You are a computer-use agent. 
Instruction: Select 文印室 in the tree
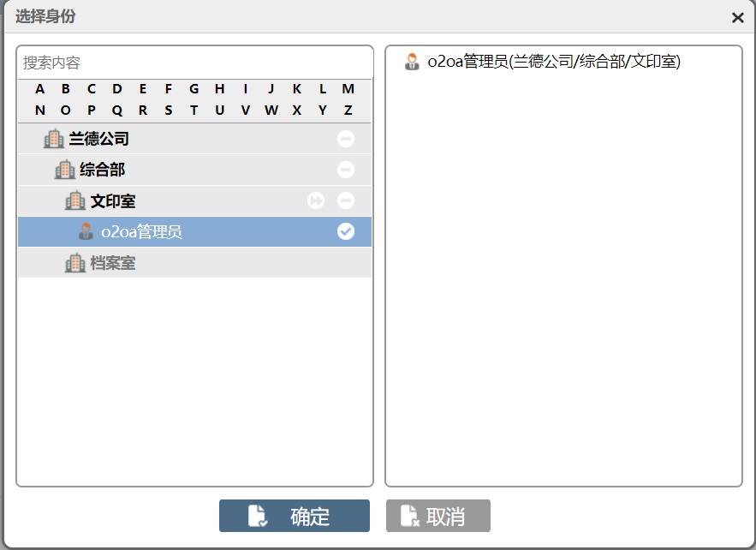coord(195,200)
